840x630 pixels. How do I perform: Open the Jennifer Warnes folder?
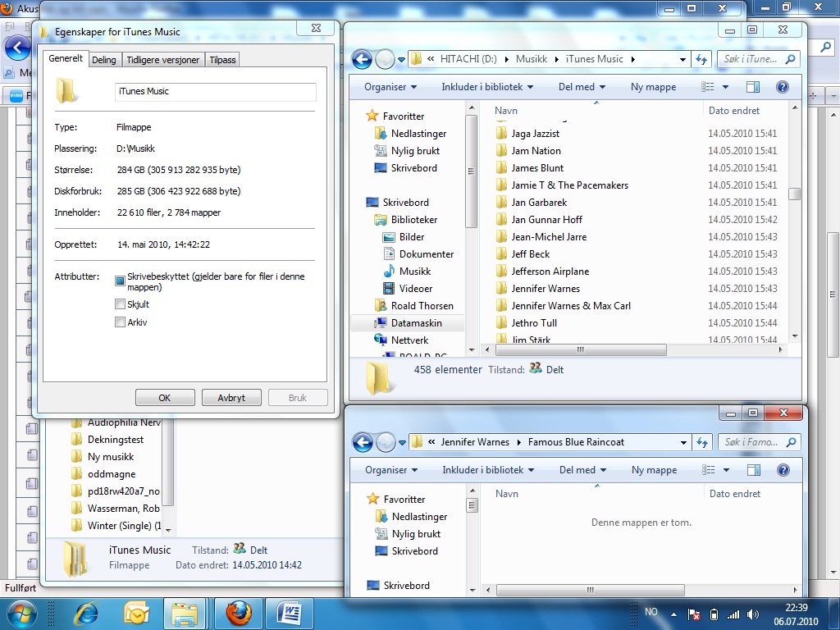tap(546, 289)
